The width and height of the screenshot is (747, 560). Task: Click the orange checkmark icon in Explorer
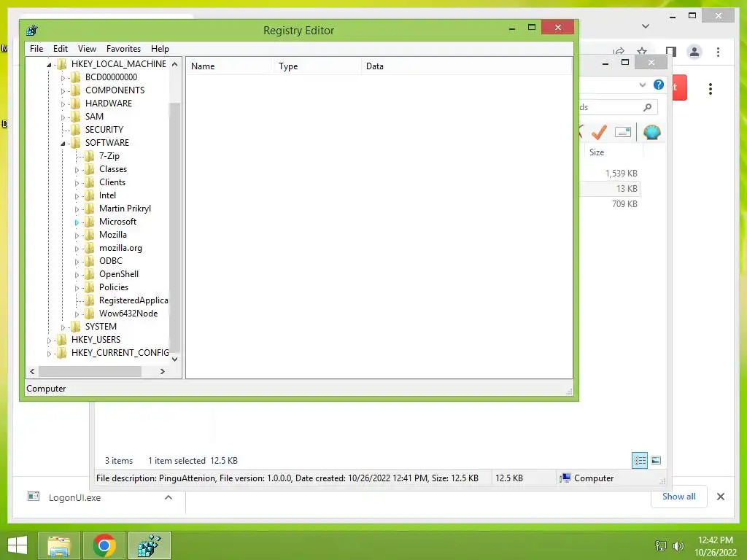point(599,132)
